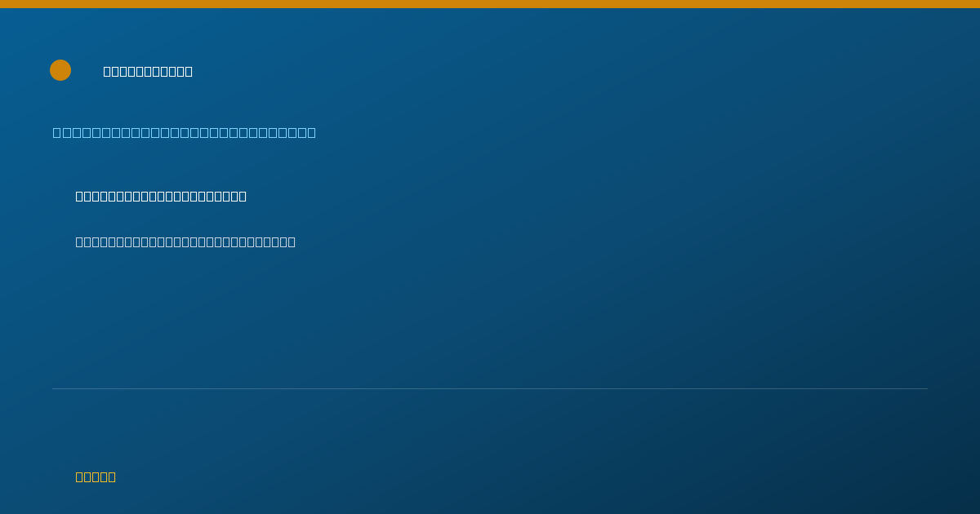
Task: Click the gray paragraph line below bold text
Action: (x=185, y=241)
